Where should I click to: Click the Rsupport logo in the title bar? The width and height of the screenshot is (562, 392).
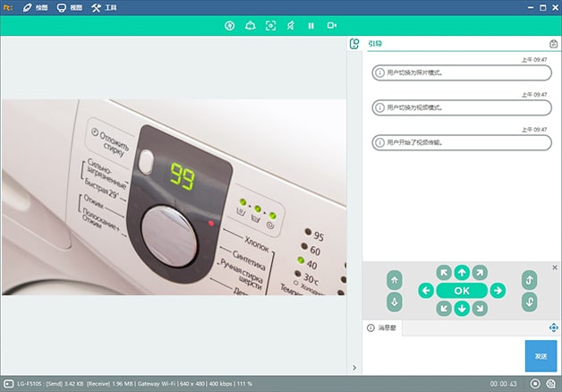pyautogui.click(x=8, y=7)
